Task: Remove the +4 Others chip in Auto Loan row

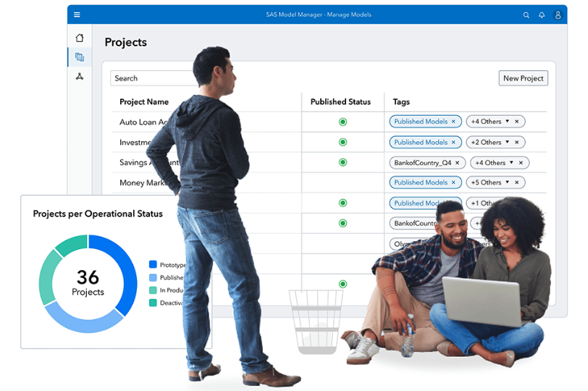Action: 517,122
